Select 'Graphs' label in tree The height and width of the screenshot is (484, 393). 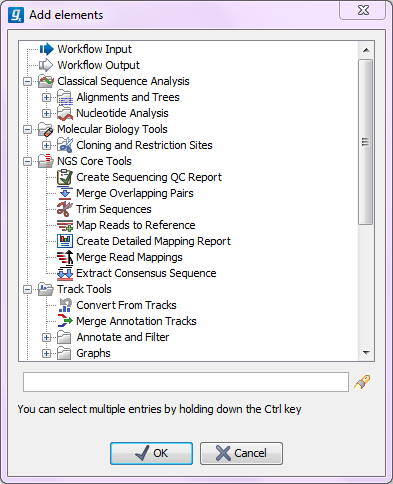point(93,353)
